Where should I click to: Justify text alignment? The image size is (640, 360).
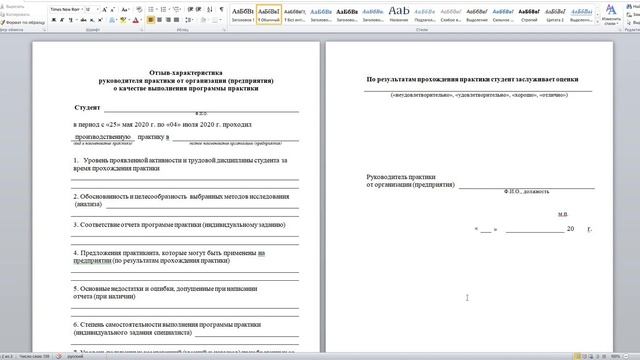coord(176,20)
